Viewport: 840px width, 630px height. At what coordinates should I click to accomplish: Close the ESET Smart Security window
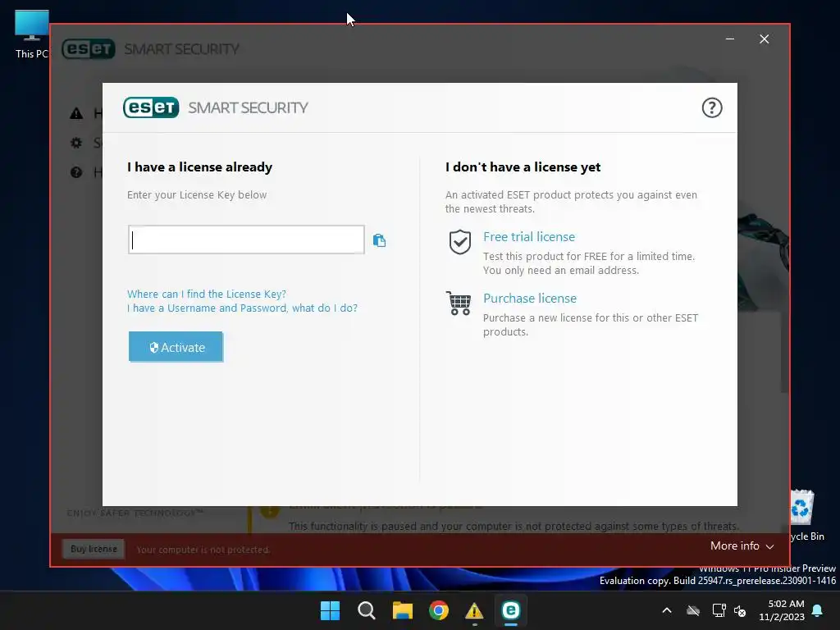point(764,39)
